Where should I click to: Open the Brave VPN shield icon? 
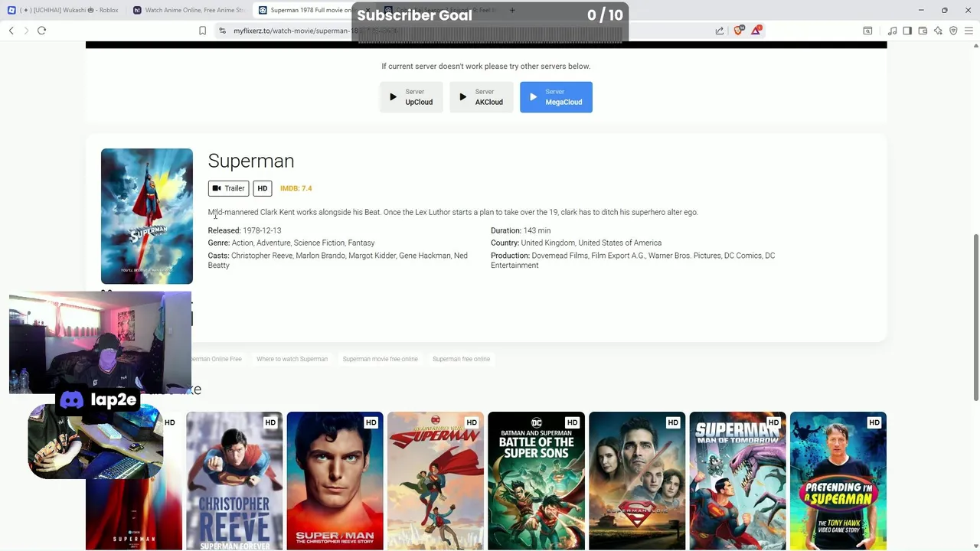click(x=953, y=31)
